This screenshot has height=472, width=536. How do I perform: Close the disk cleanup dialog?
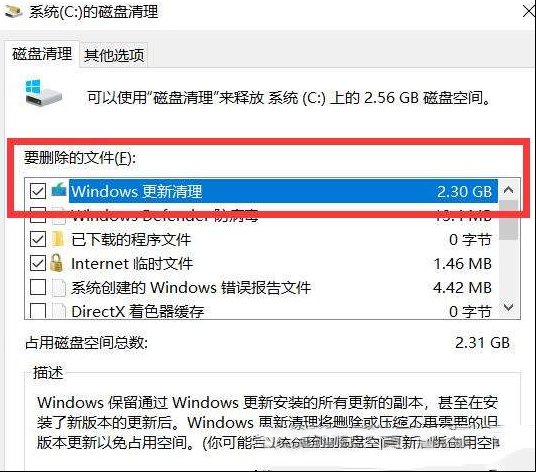point(529,11)
